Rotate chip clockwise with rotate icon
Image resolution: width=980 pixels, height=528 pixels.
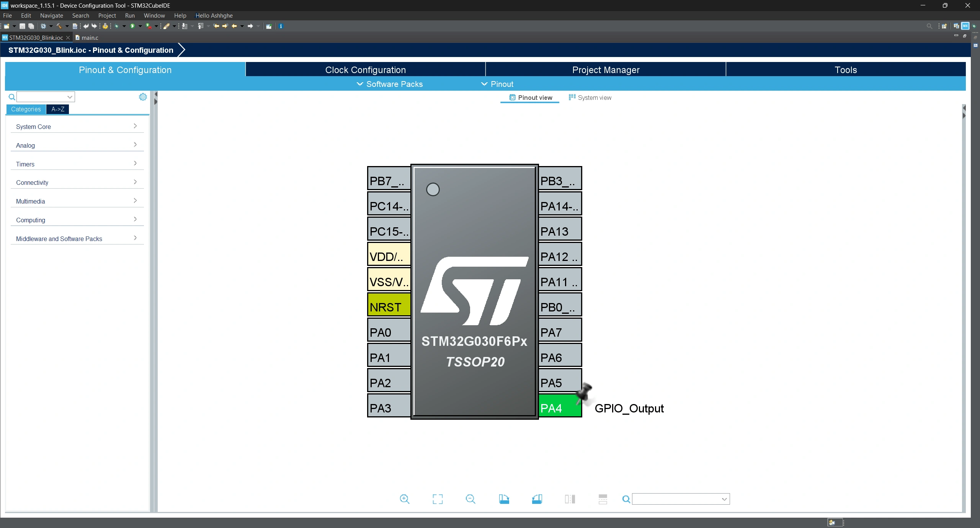504,499
